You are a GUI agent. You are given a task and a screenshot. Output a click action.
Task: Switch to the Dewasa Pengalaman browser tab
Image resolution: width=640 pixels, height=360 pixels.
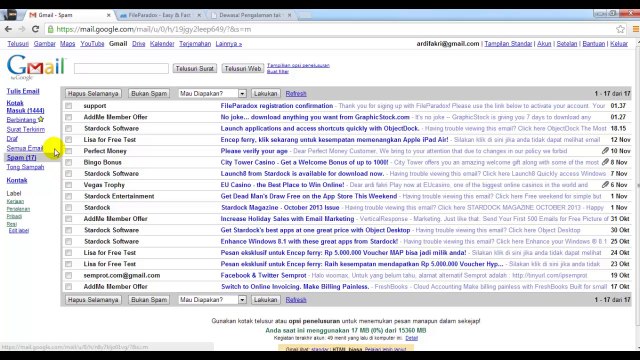click(250, 15)
